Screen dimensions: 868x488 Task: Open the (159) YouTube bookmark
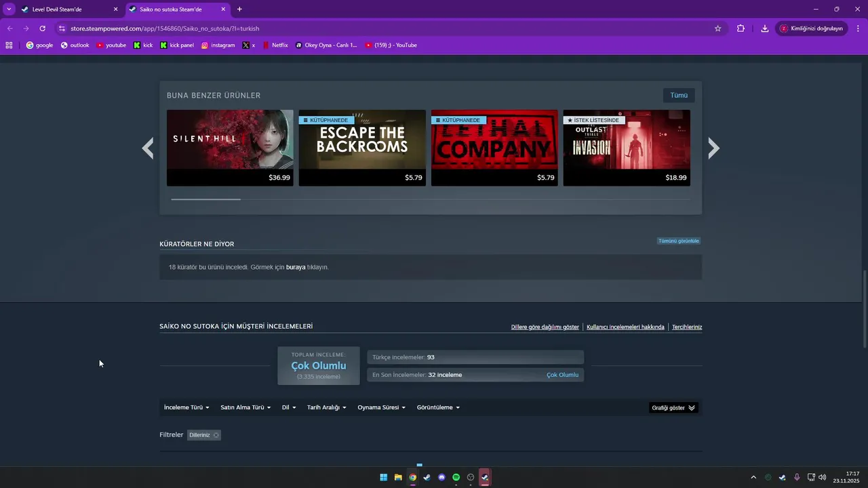391,45
